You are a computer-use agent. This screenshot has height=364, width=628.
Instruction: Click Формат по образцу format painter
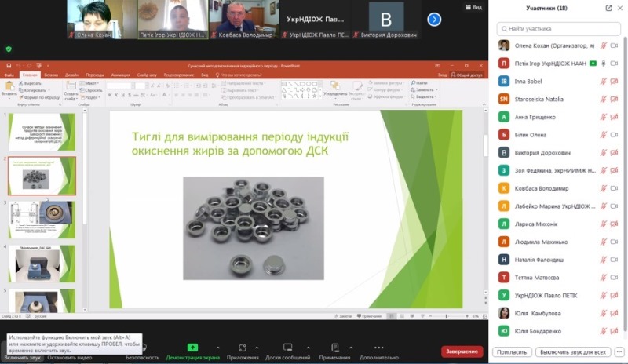pyautogui.click(x=39, y=97)
